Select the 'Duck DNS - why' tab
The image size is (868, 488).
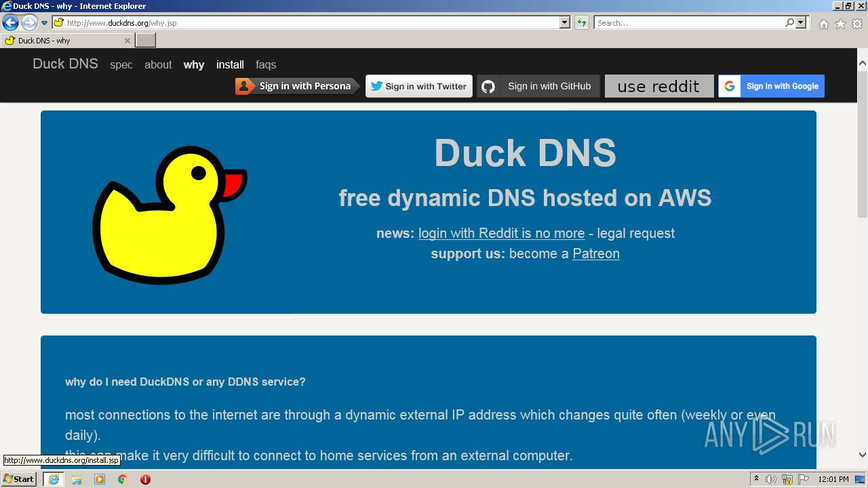tap(66, 41)
